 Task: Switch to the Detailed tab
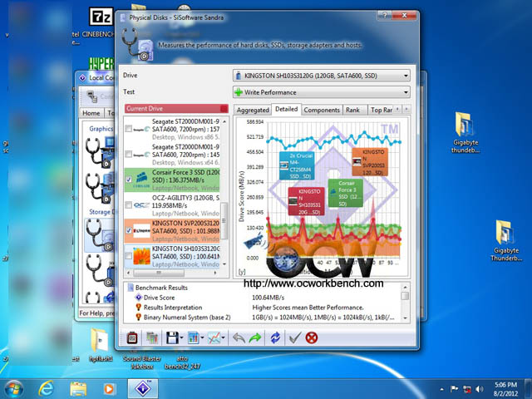(x=286, y=109)
